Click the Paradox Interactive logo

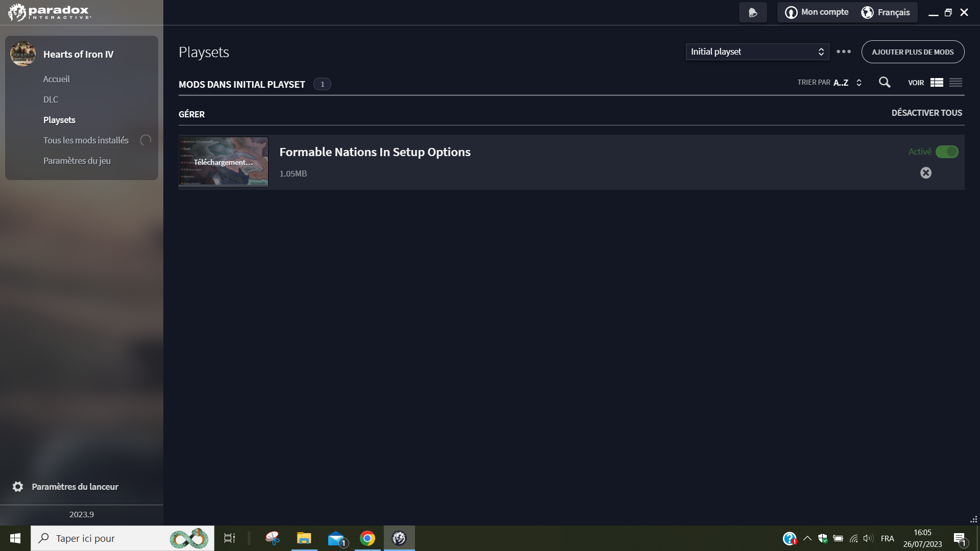tap(50, 12)
